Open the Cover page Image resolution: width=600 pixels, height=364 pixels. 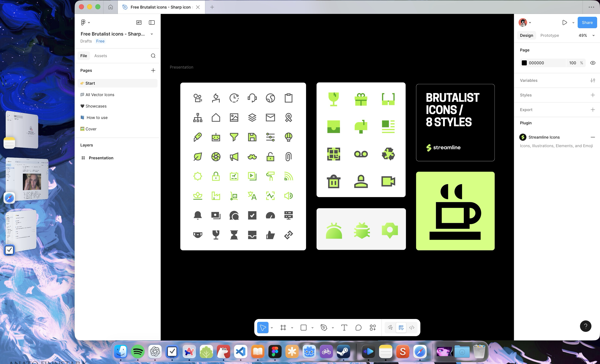(118, 129)
